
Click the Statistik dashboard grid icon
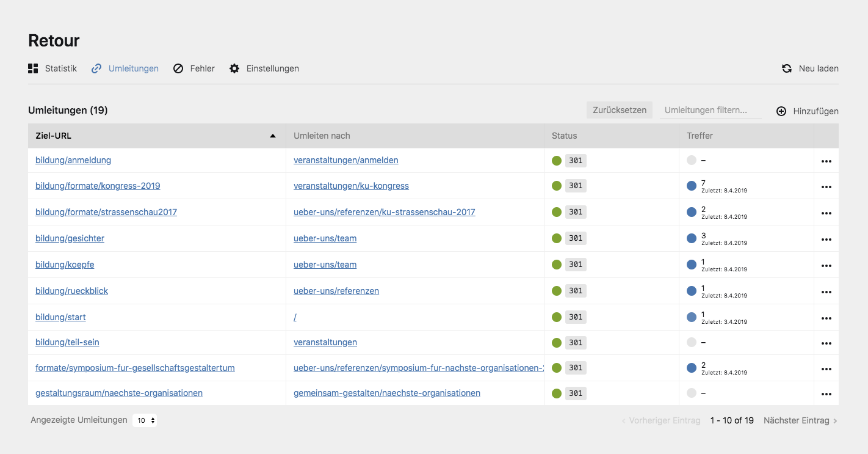(x=34, y=68)
